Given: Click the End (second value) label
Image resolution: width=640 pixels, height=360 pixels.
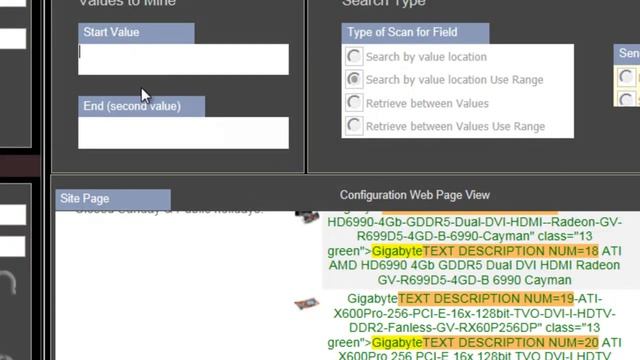Looking at the screenshot, I should coord(142,107).
